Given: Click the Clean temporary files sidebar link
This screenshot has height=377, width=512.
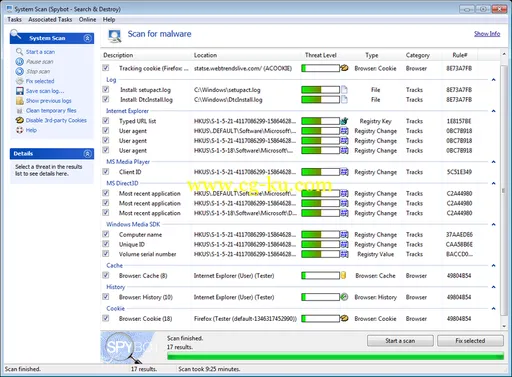Looking at the screenshot, I should click(x=51, y=110).
